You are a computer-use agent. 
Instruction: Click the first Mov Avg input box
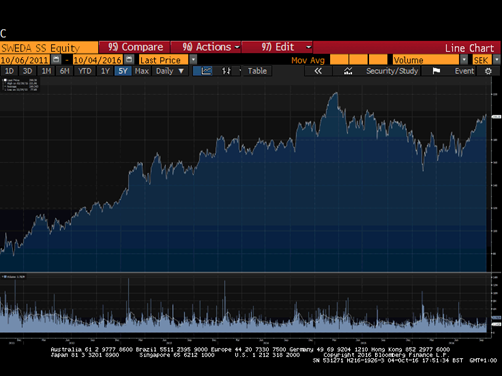tap(339, 60)
